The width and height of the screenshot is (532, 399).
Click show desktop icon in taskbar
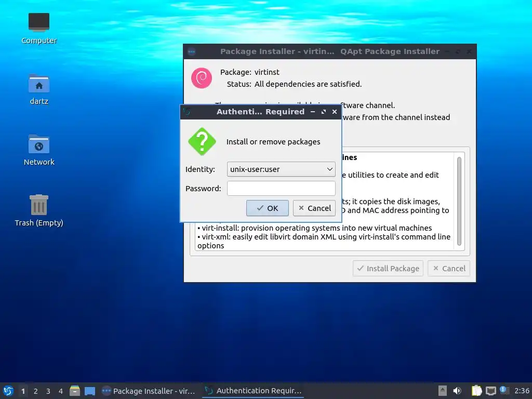(x=89, y=391)
